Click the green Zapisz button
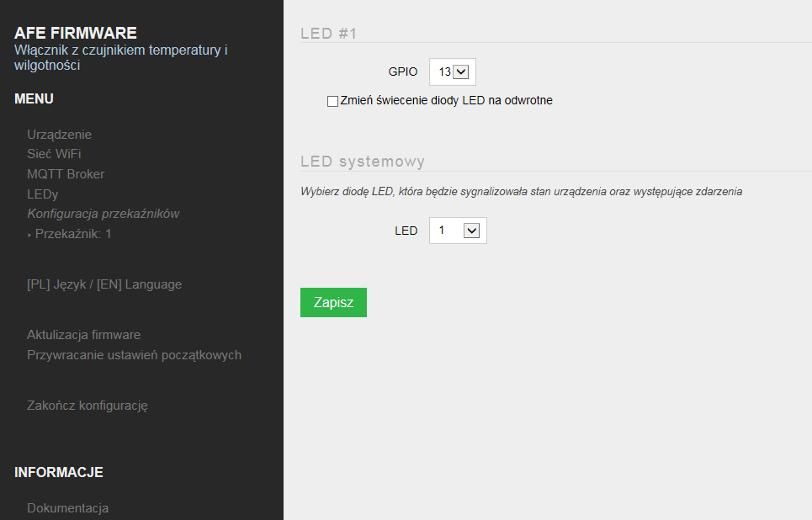The image size is (812, 520). (333, 302)
